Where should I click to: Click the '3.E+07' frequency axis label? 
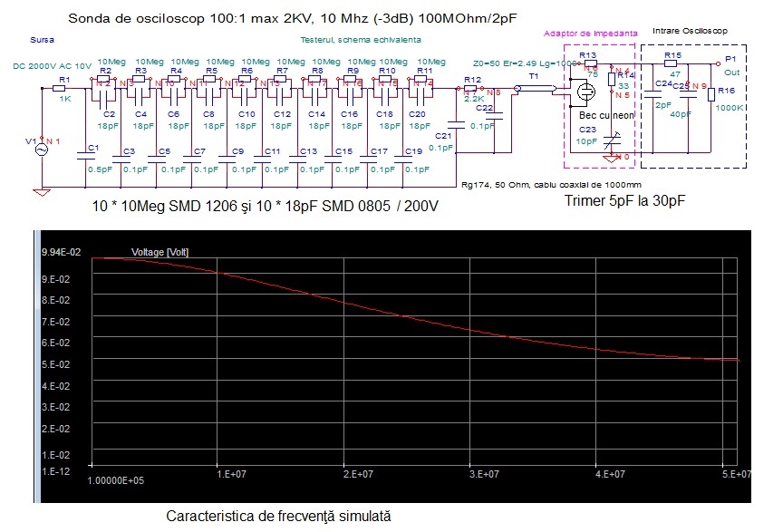click(484, 474)
